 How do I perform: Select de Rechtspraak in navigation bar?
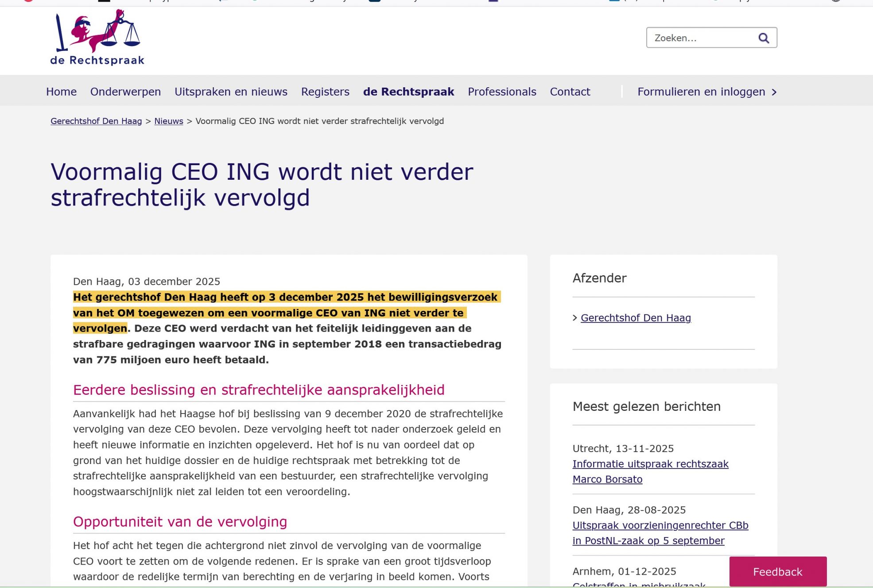[408, 92]
